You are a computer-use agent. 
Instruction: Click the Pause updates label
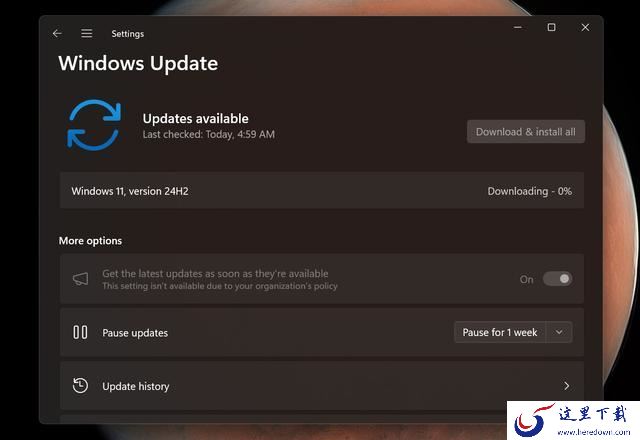click(135, 333)
